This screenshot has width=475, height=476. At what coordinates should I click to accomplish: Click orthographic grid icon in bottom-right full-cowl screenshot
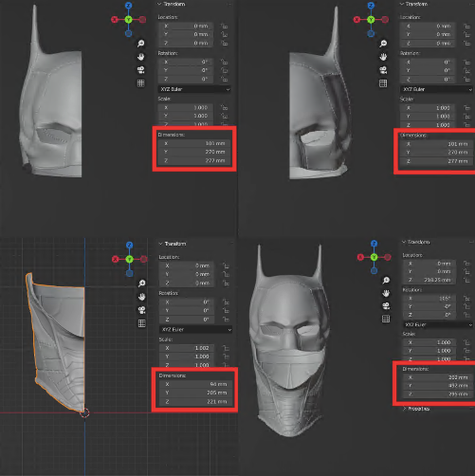(386, 319)
